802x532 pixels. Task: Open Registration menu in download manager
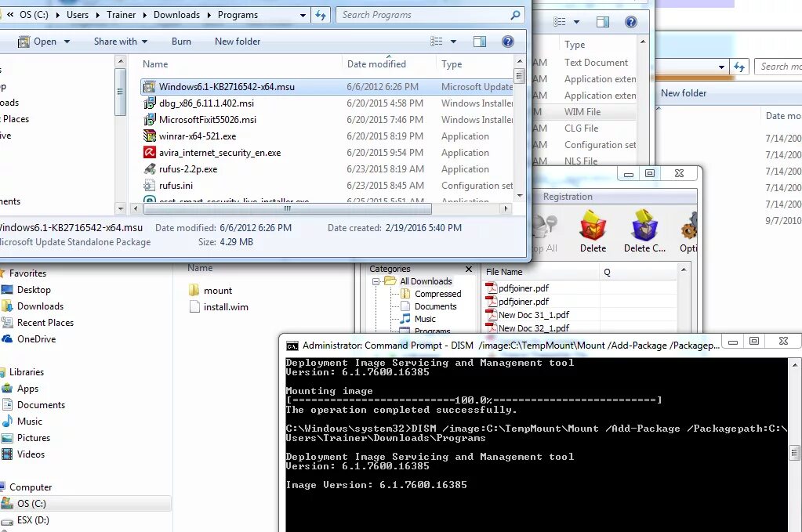click(568, 197)
